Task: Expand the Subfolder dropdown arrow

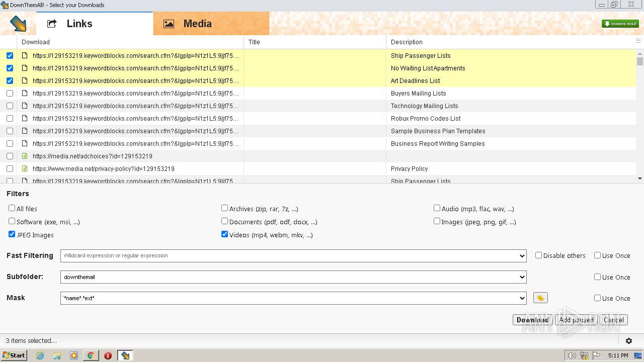Action: click(521, 277)
